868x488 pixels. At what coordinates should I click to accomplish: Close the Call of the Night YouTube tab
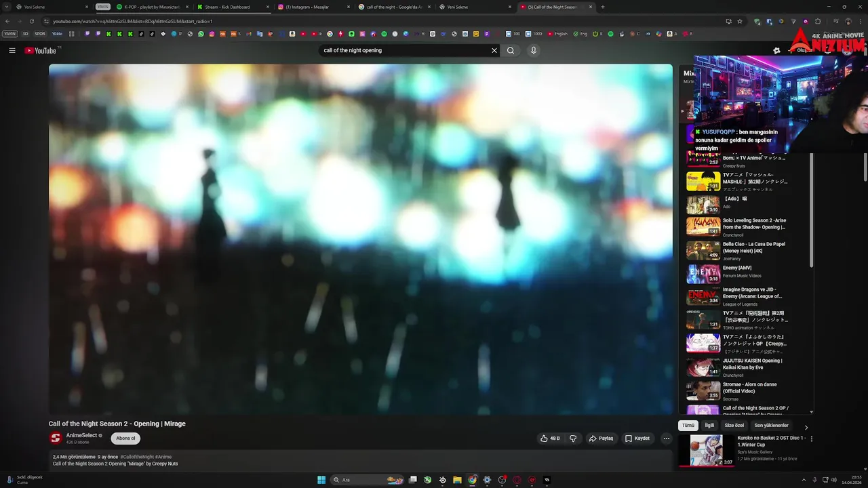[591, 7]
